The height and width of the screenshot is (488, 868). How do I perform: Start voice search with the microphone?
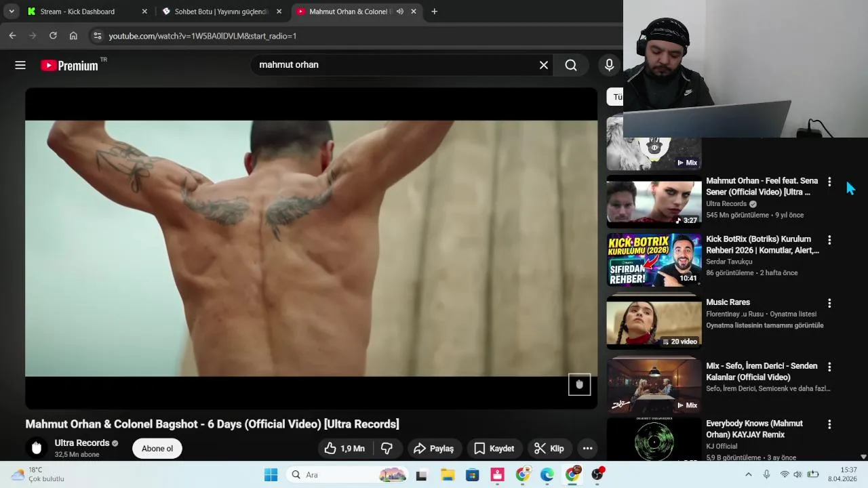point(609,65)
